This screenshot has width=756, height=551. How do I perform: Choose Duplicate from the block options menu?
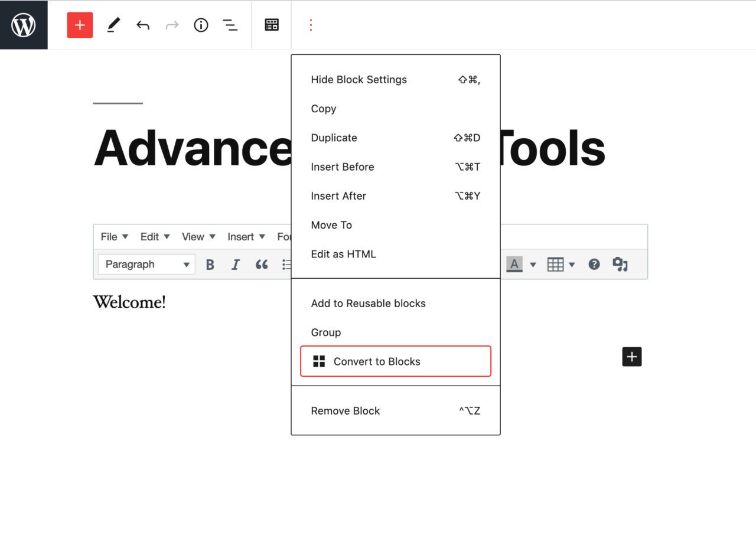[334, 138]
